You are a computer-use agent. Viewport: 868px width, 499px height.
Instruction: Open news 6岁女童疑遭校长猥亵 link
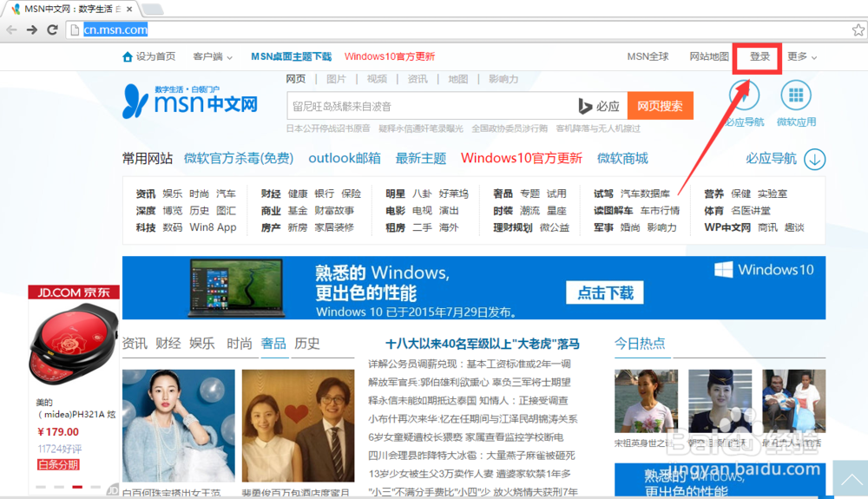tap(466, 437)
